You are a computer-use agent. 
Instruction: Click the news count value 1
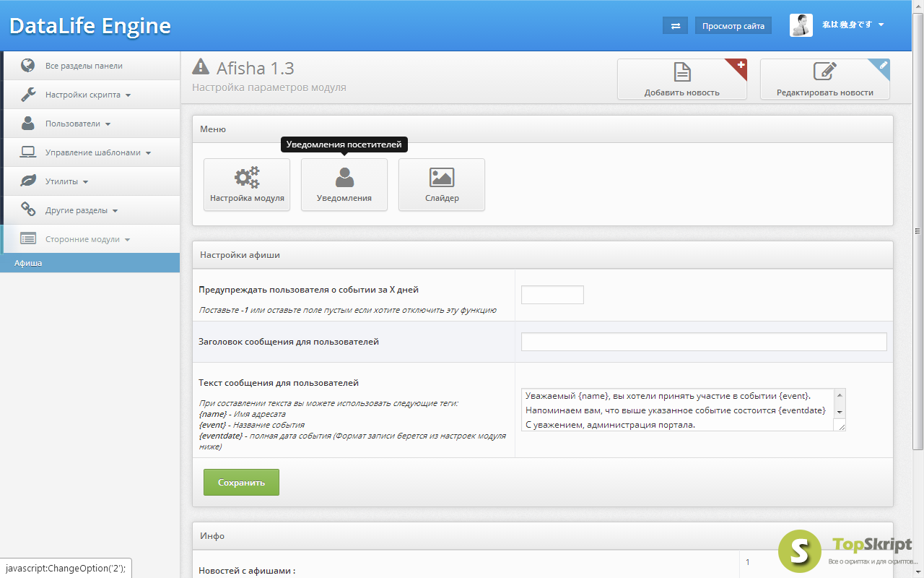[x=748, y=562]
